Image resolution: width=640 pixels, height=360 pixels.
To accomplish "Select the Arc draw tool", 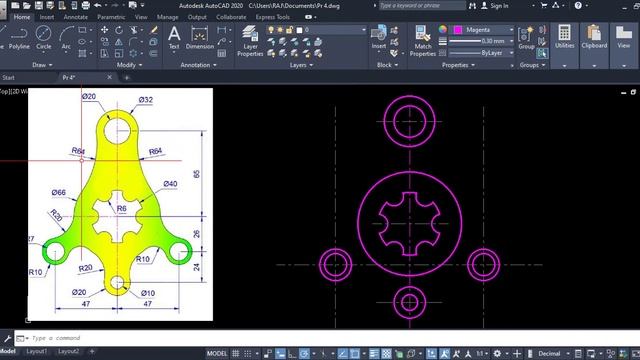I will pos(66,38).
